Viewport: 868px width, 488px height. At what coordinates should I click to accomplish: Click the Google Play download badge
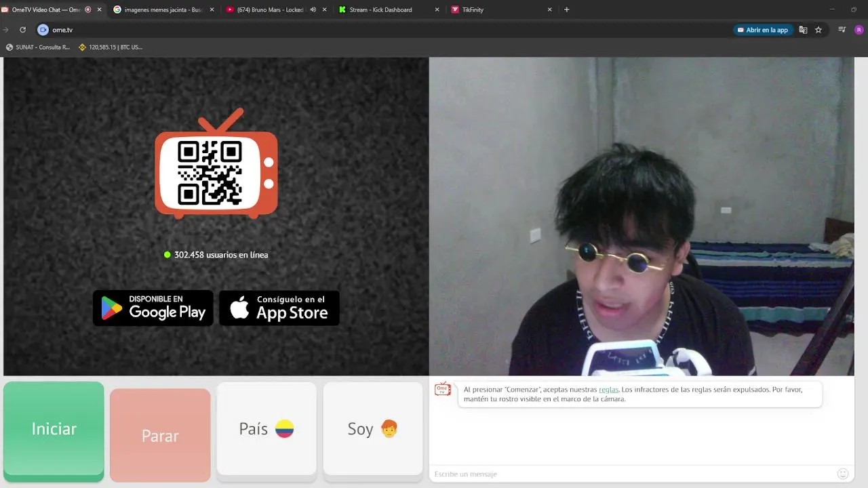coord(153,308)
